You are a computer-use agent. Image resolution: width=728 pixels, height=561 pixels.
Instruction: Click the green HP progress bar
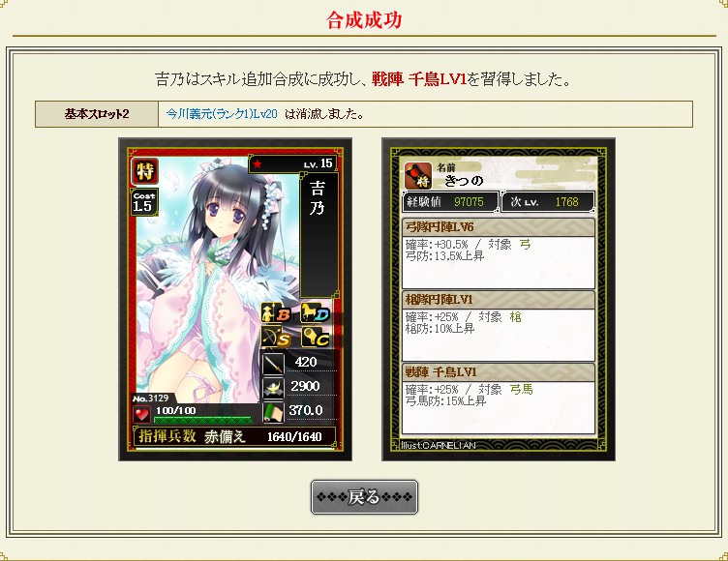point(203,420)
